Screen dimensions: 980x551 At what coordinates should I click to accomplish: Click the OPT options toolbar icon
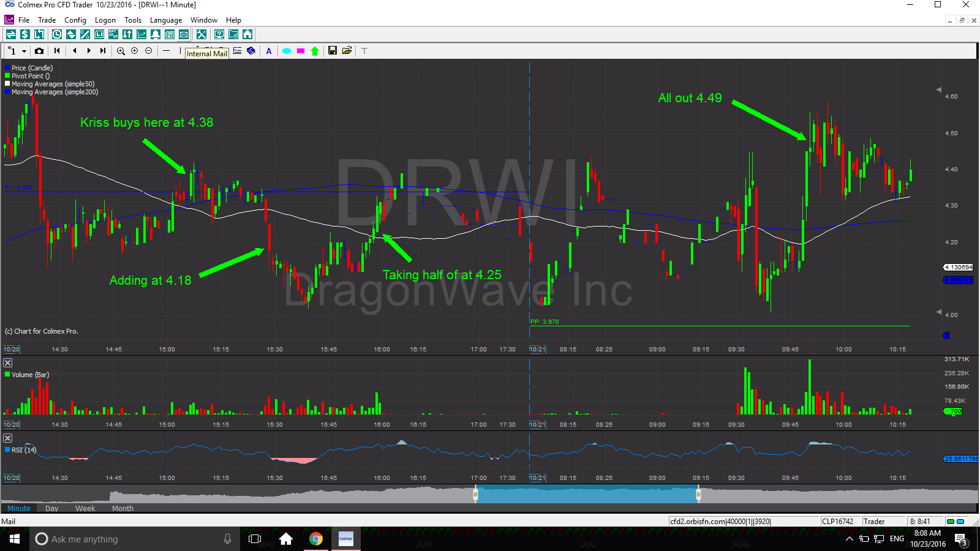point(113,34)
